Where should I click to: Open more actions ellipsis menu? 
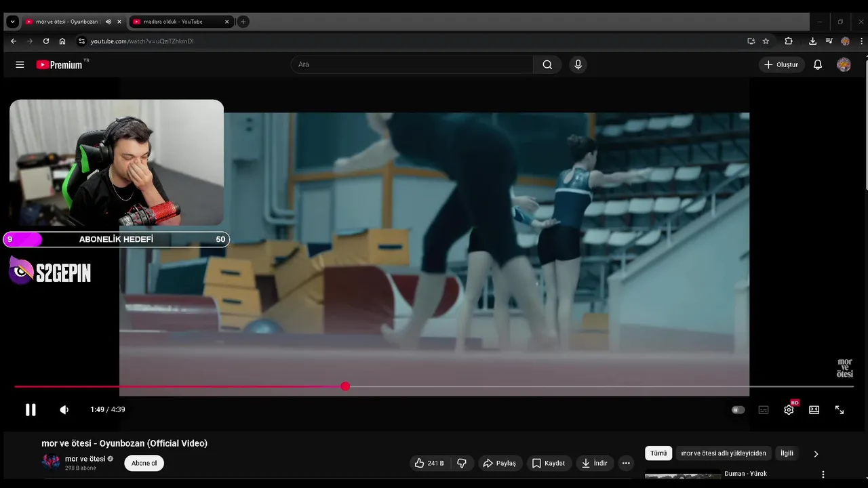point(626,463)
